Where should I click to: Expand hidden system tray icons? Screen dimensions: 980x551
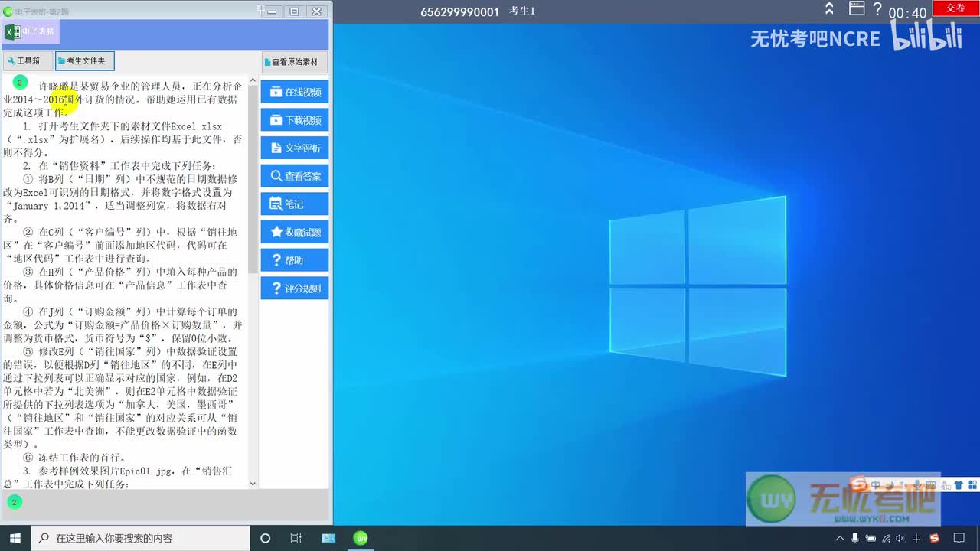pyautogui.click(x=840, y=539)
